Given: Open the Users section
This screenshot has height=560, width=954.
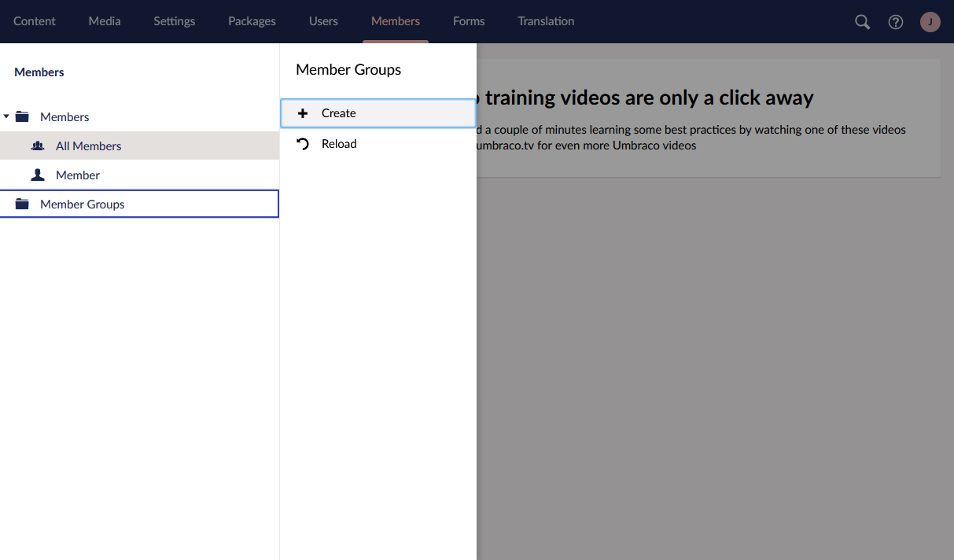Looking at the screenshot, I should (x=323, y=21).
